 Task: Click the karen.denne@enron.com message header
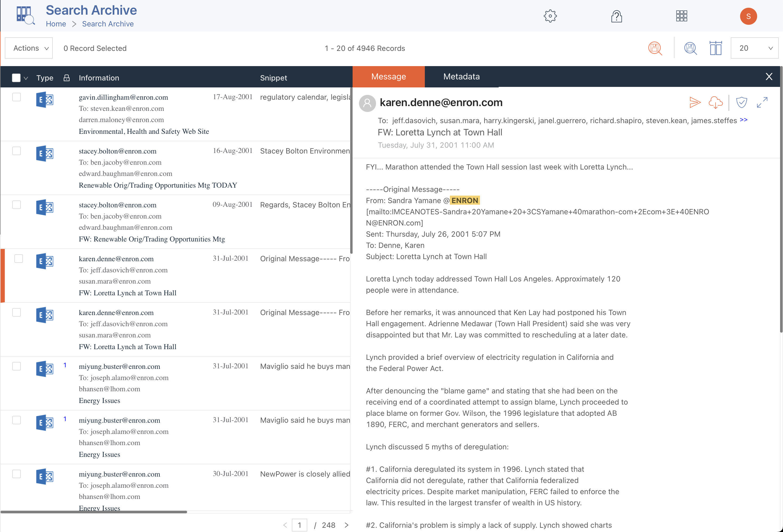(441, 102)
